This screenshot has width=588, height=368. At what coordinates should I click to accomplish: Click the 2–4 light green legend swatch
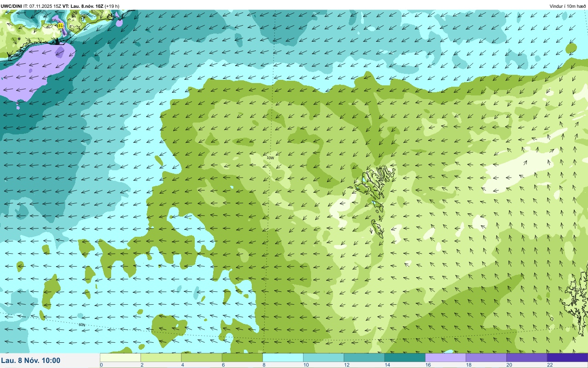161,357
